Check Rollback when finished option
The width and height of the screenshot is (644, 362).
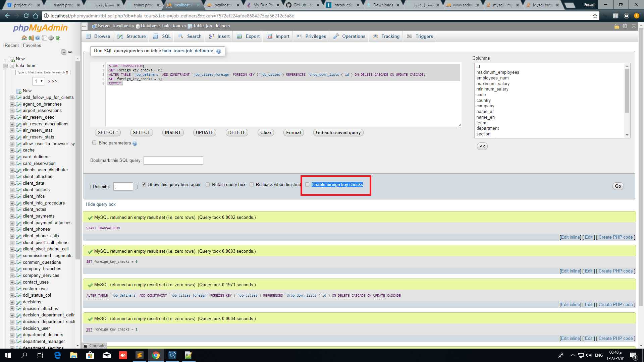coord(252,185)
